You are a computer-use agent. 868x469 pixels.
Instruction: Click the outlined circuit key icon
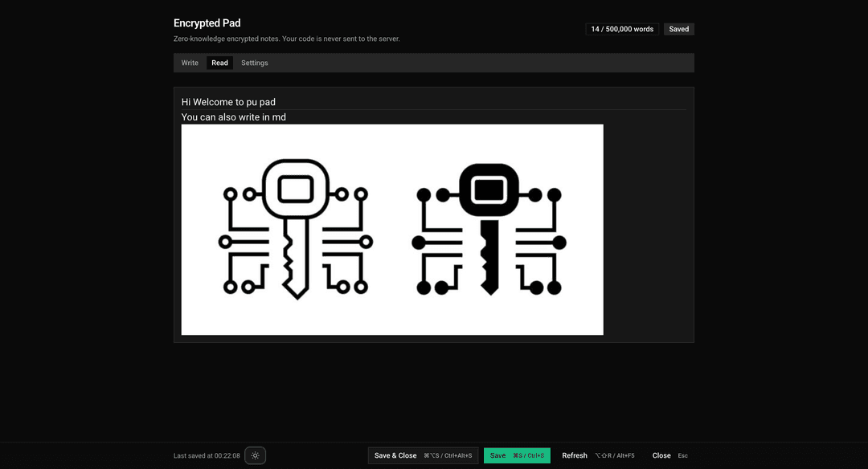296,229
